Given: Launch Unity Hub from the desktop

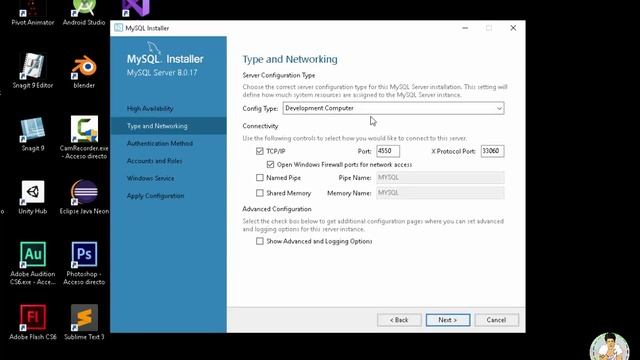Looking at the screenshot, I should pyautogui.click(x=33, y=197).
